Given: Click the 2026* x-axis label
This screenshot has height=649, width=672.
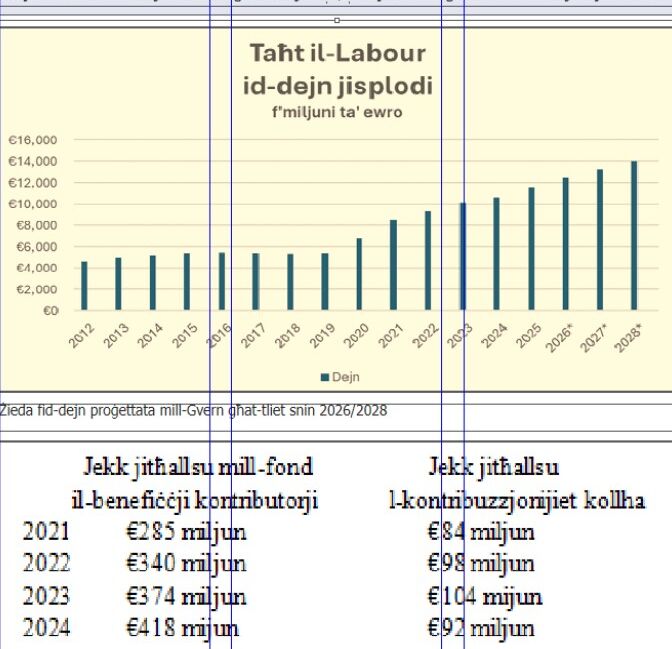Looking at the screenshot, I should (560, 338).
